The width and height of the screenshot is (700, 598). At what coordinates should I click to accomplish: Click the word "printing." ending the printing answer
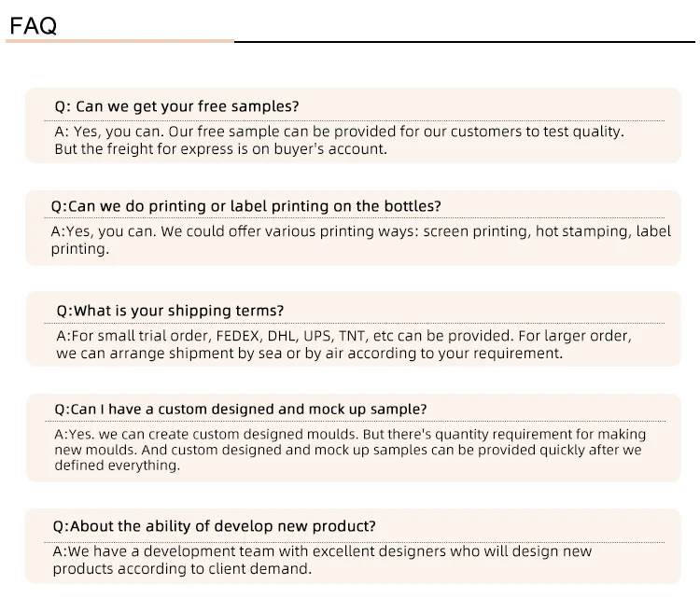[x=80, y=249]
